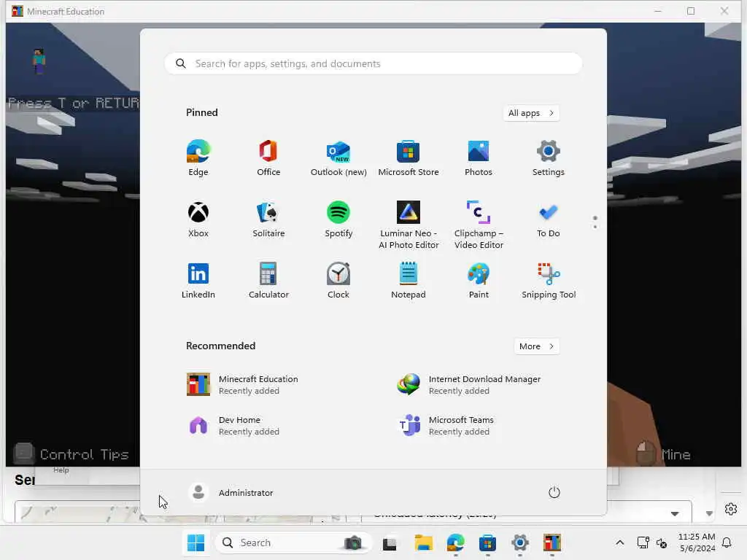Open Notepad from pinned apps
747x560 pixels.
409,281
